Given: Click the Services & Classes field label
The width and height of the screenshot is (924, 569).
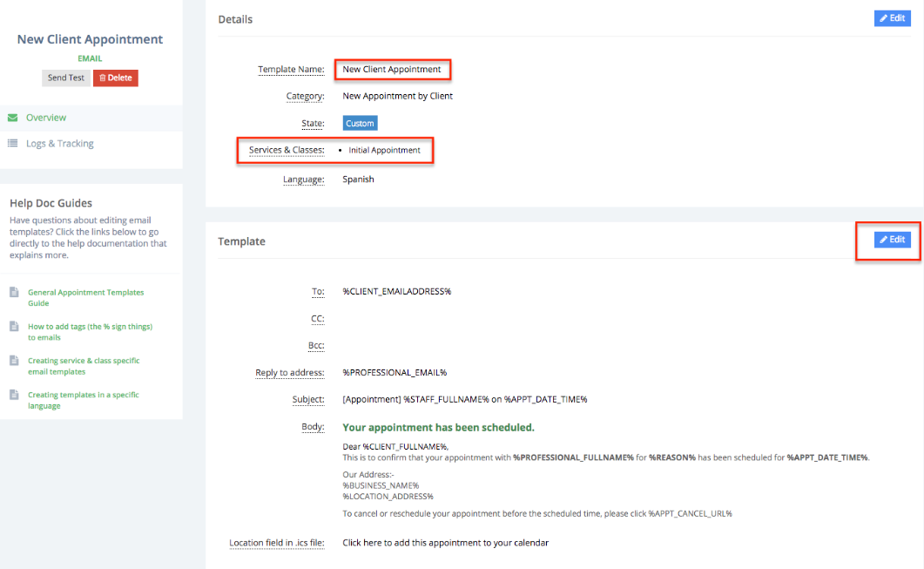Looking at the screenshot, I should click(x=286, y=151).
